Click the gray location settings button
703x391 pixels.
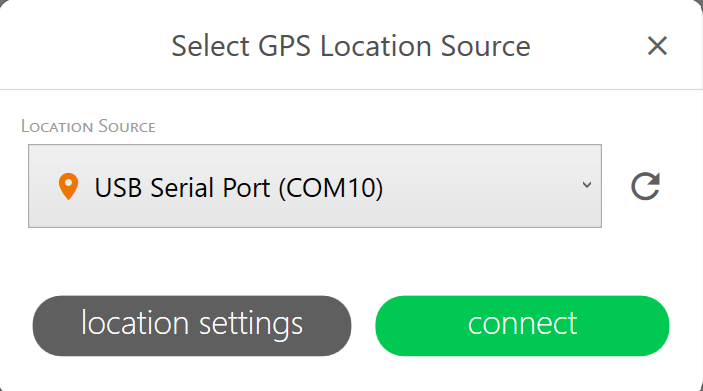pyautogui.click(x=192, y=326)
